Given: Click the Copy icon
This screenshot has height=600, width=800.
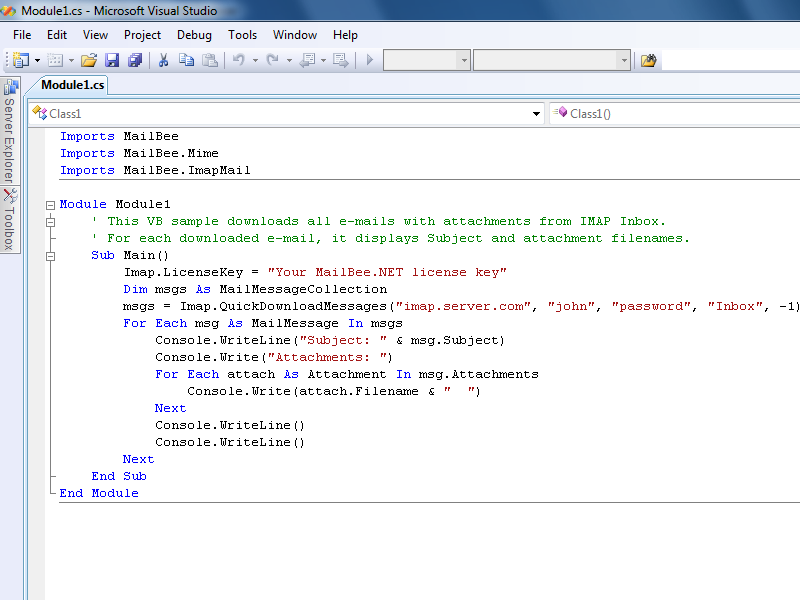Looking at the screenshot, I should coord(186,60).
